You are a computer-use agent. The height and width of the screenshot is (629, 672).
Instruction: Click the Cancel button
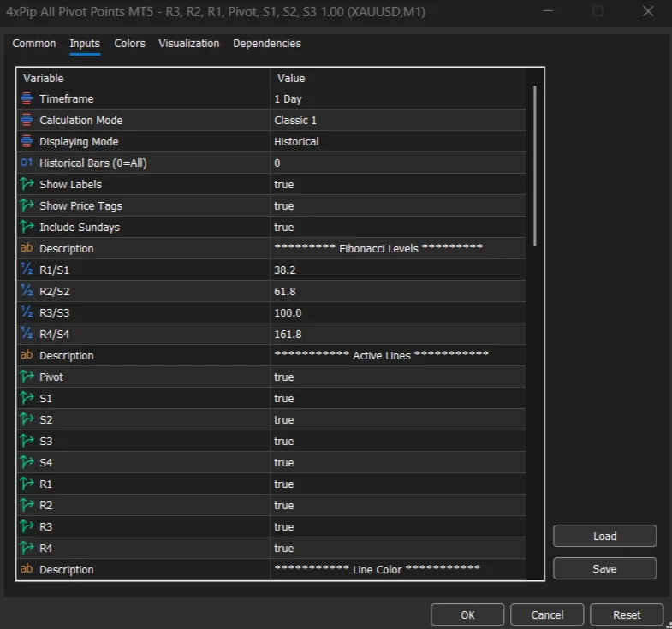pyautogui.click(x=547, y=614)
